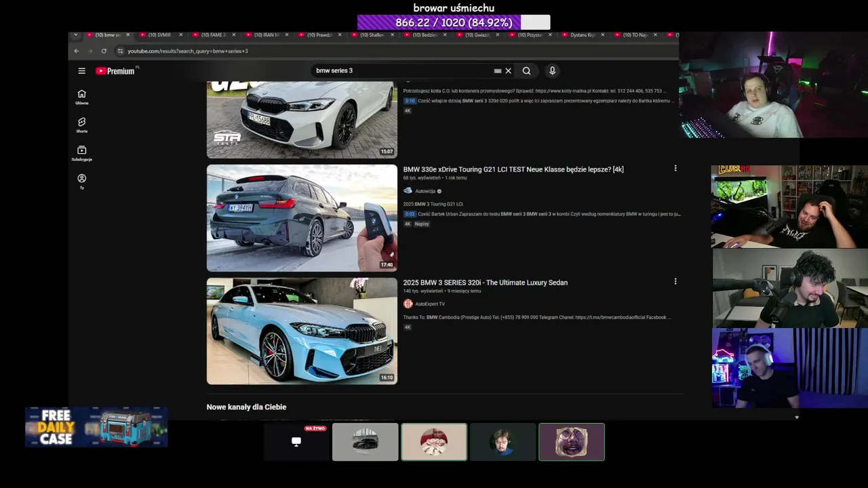Play the white BMW STR Testy thumbnail
This screenshot has width=868, height=488.
pos(302,120)
